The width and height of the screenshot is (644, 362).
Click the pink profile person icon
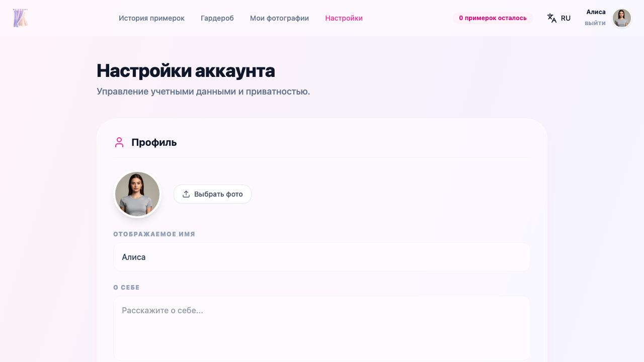coord(119,142)
